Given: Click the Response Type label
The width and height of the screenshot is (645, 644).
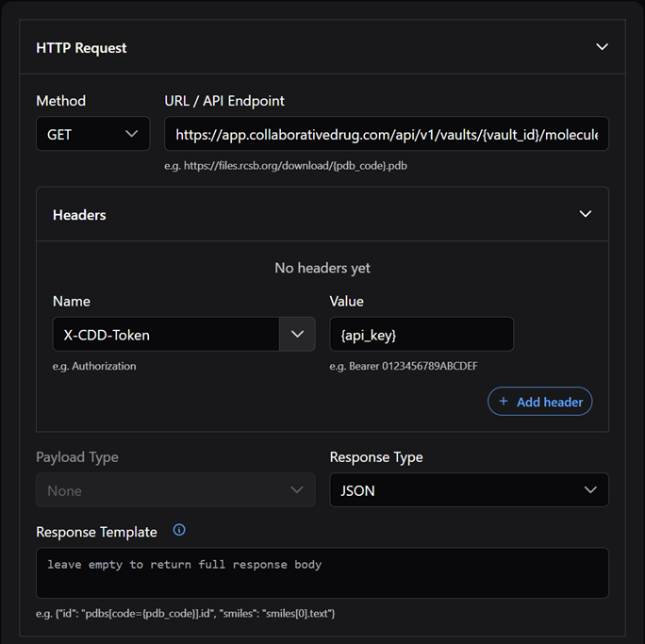Looking at the screenshot, I should [376, 457].
